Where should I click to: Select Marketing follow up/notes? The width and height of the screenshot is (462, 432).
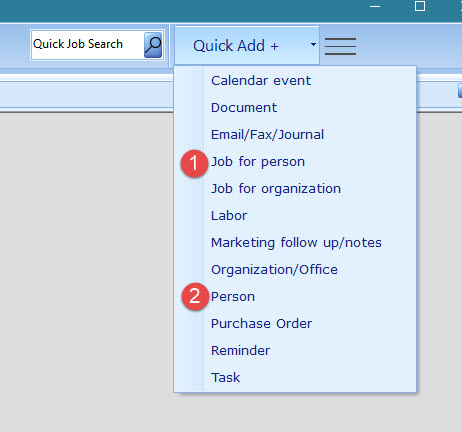pyautogui.click(x=296, y=243)
